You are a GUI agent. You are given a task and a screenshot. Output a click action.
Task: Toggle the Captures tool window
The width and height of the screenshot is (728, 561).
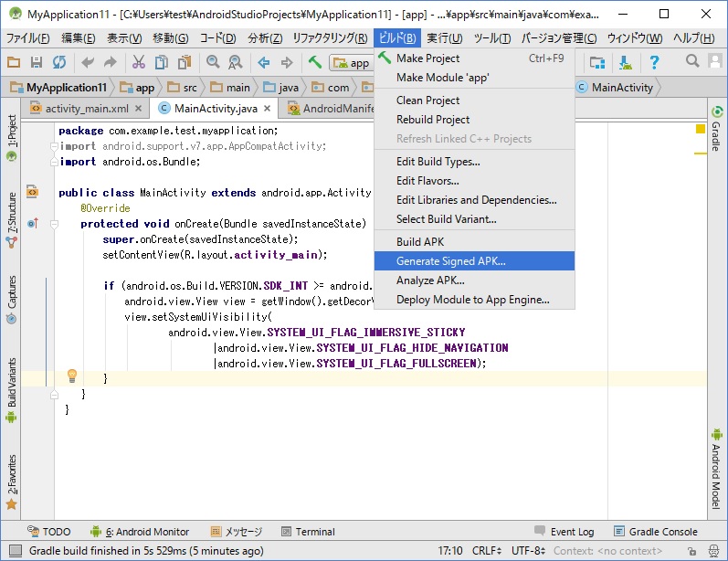tap(12, 300)
